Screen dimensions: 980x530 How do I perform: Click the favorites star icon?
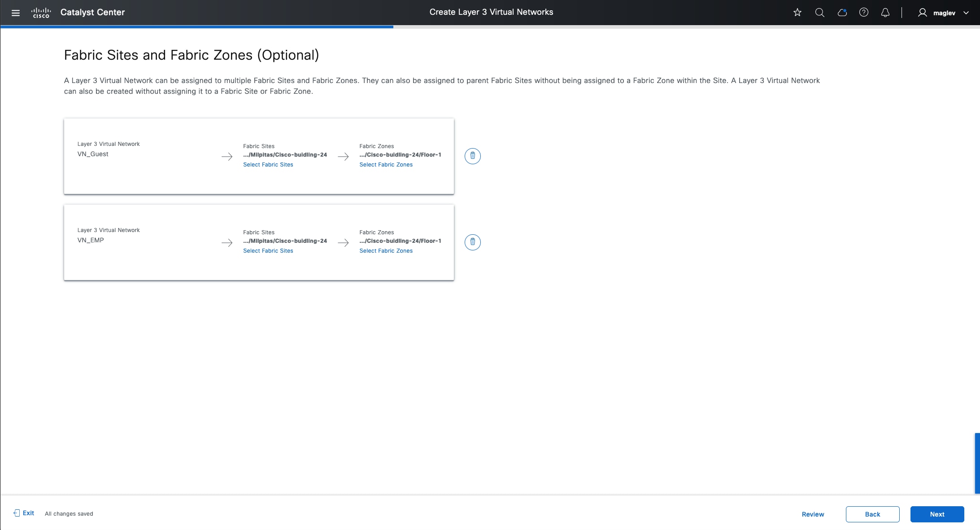(x=797, y=13)
